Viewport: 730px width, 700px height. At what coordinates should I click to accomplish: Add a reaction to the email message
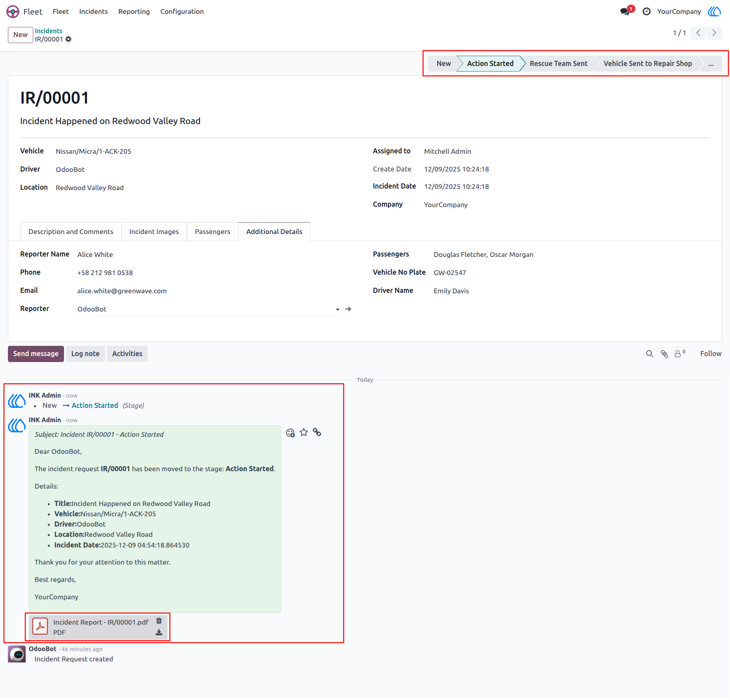290,433
